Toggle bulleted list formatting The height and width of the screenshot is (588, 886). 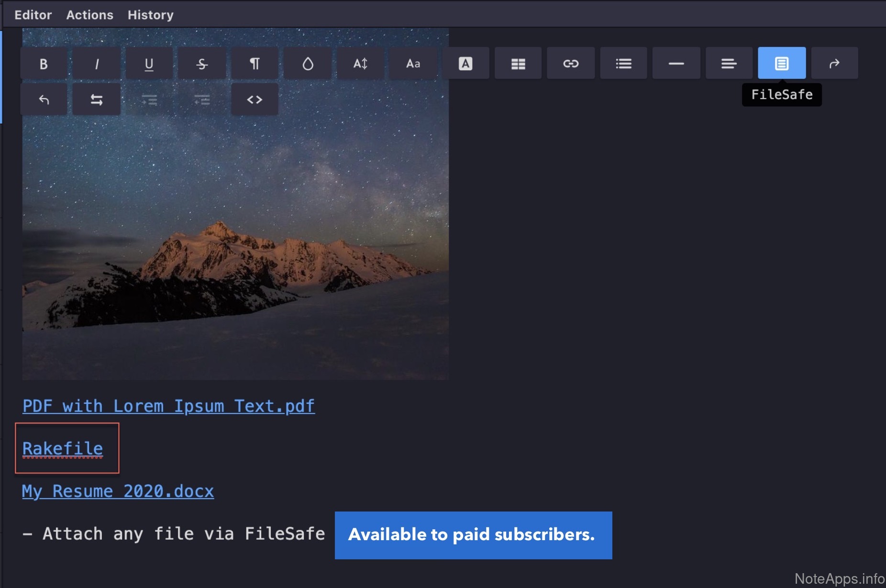point(623,64)
